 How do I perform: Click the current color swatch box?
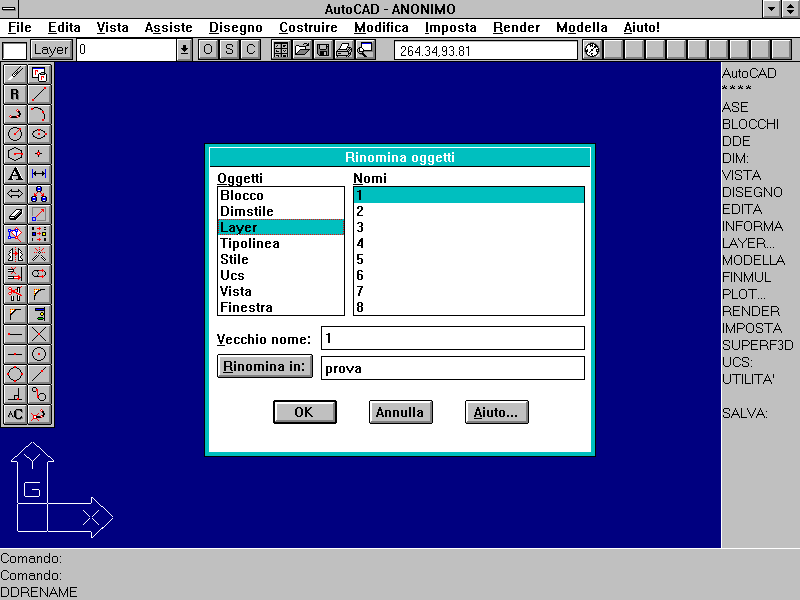tap(14, 51)
